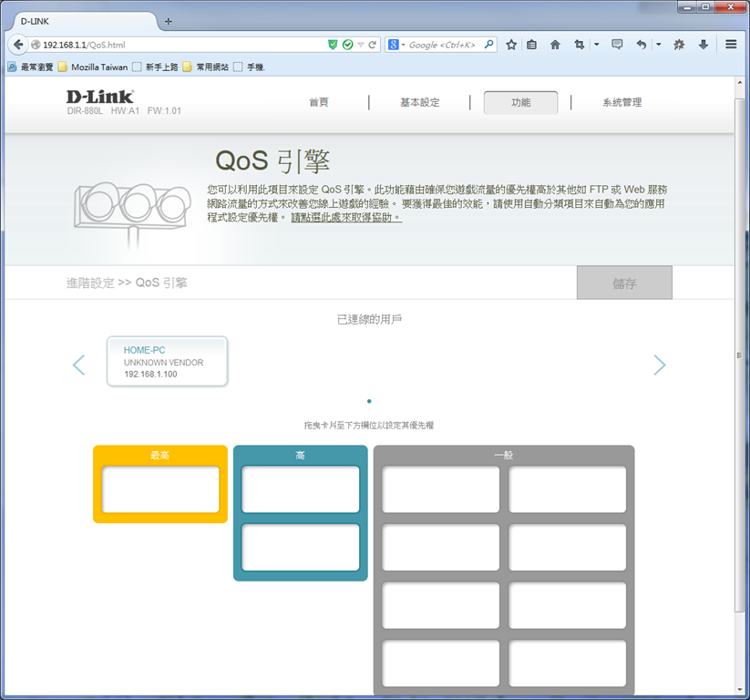This screenshot has height=700, width=750.
Task: Show next connected clients with right chevron
Action: pyautogui.click(x=660, y=365)
